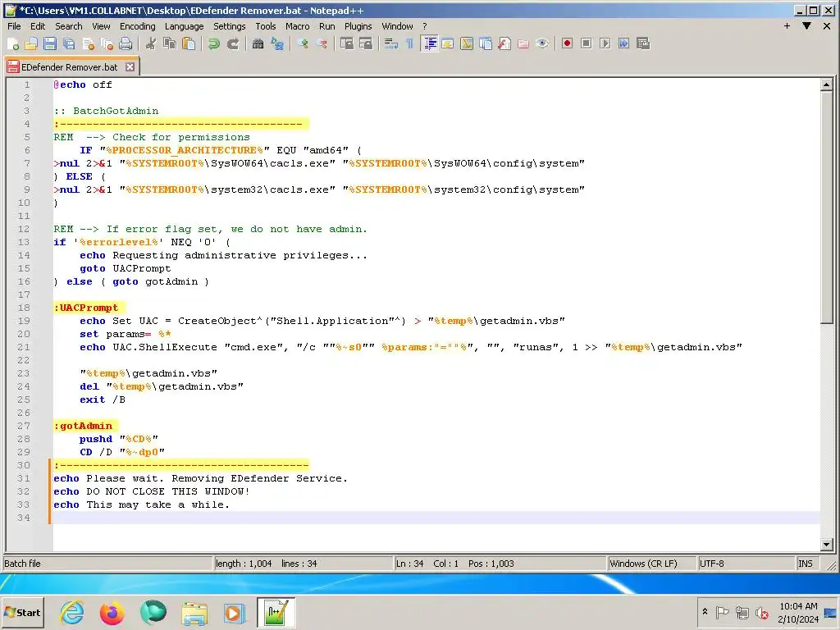Viewport: 840px width, 630px height.
Task: Open the Plugins menu
Action: (358, 26)
